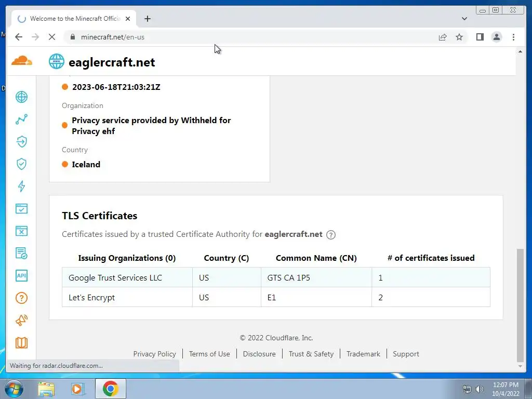Image resolution: width=532 pixels, height=399 pixels.
Task: Open Chrome three-dot menu
Action: coord(513,37)
